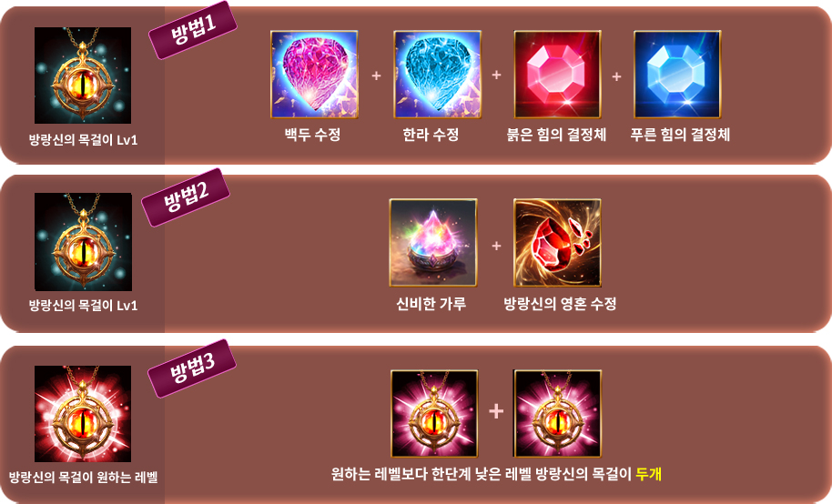The image size is (832, 504).
Task: Click the 방랑신의 목걸이 원하는 레벨 caption
Action: (84, 477)
